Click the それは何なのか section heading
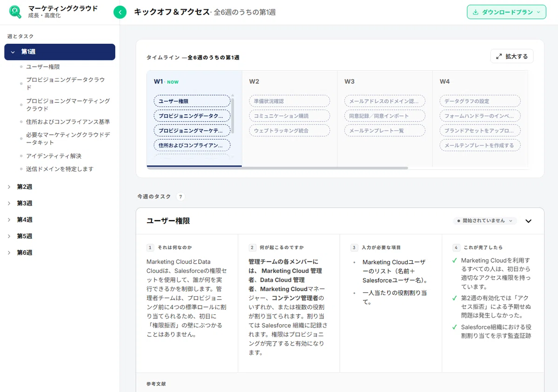 click(174, 247)
